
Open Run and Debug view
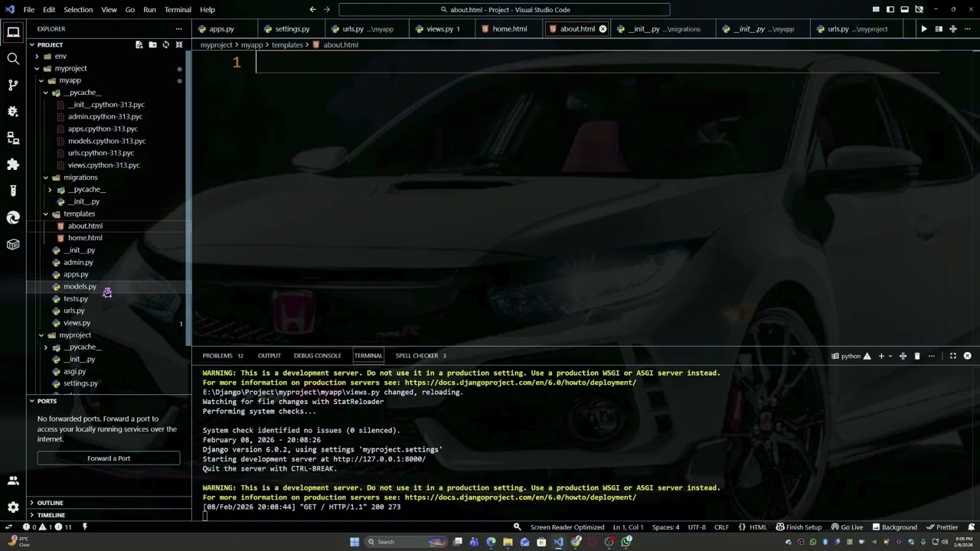coord(13,112)
